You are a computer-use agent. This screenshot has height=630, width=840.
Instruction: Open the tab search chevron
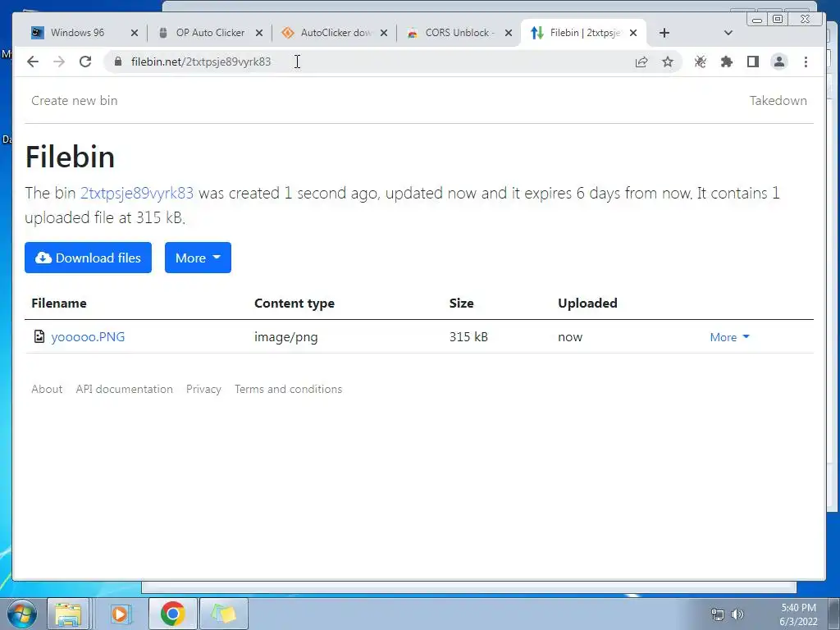tap(728, 33)
